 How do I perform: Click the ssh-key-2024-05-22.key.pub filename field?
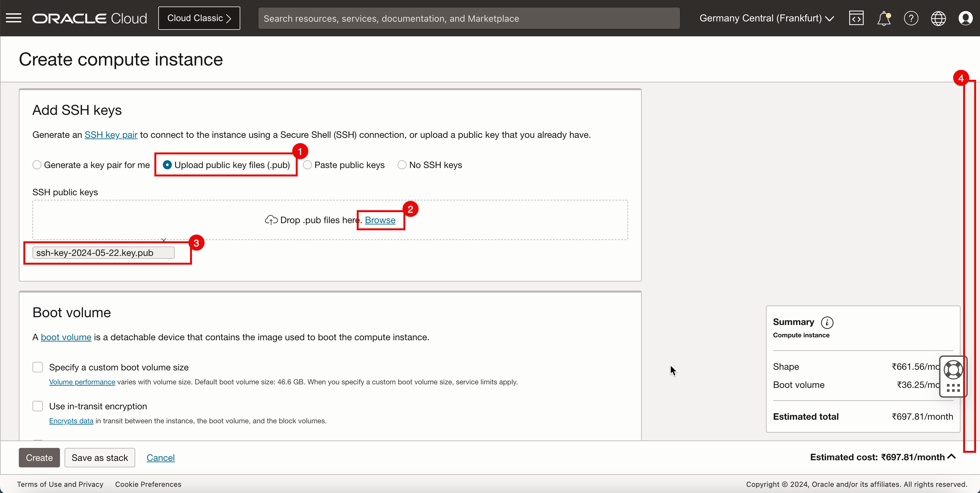coord(104,253)
